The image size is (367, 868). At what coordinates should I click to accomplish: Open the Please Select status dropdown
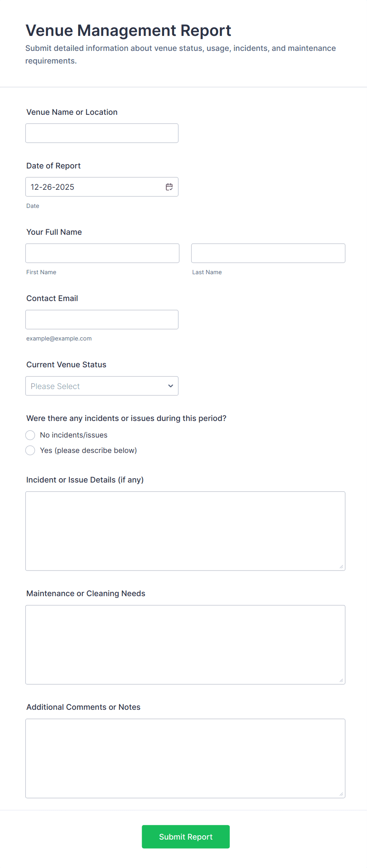[102, 386]
